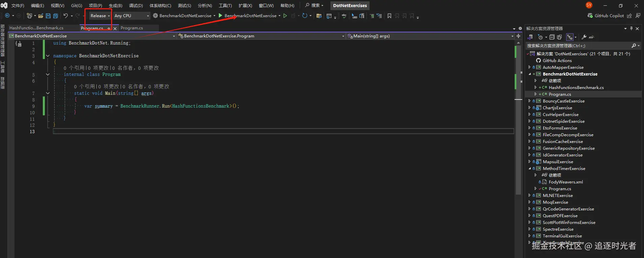The height and width of the screenshot is (258, 644).
Task: Expand the AutoMapperExercise project node
Action: point(530,67)
